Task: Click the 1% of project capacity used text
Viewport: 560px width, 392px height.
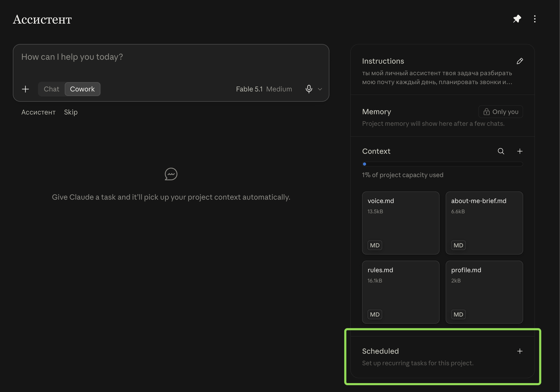Action: [x=403, y=175]
